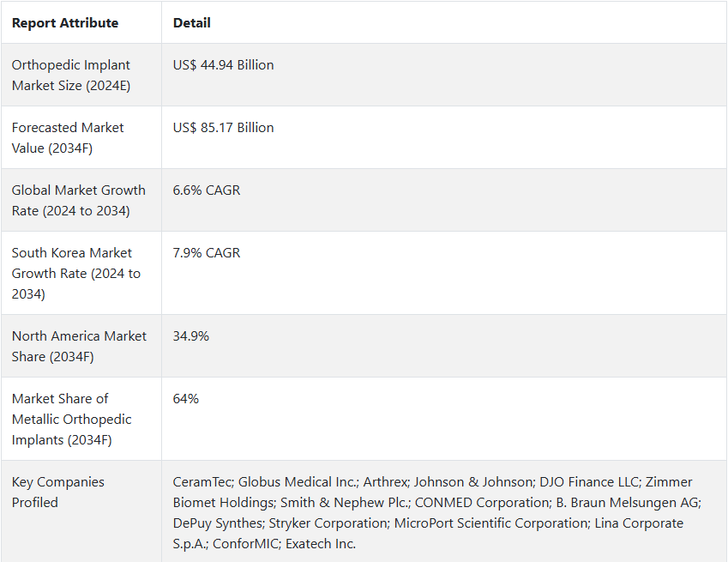The width and height of the screenshot is (728, 562).
Task: Select the North America Market Share label
Action: tap(79, 347)
